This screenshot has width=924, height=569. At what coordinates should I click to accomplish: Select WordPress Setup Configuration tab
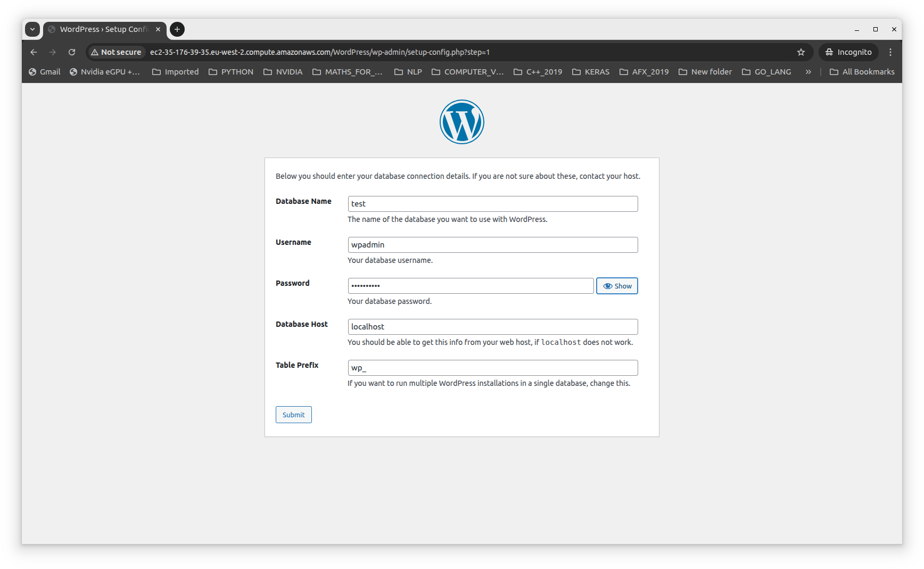click(x=104, y=29)
